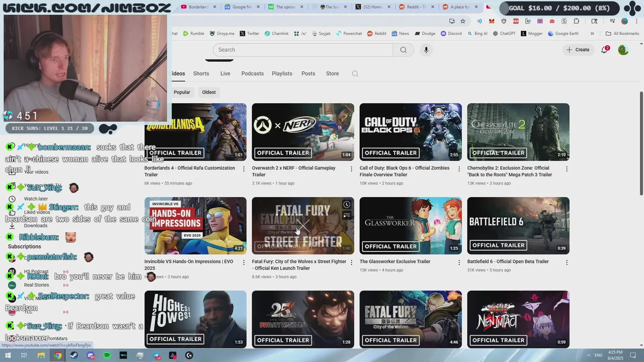Viewport: 644px width, 362px height.
Task: Select the Popular sort chip
Action: (182, 92)
